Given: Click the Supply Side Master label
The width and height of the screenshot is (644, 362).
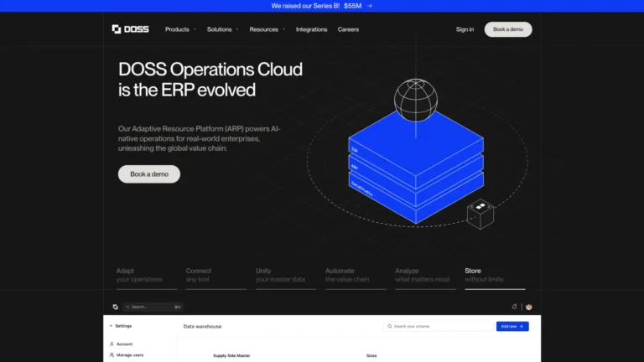Looking at the screenshot, I should (231, 356).
